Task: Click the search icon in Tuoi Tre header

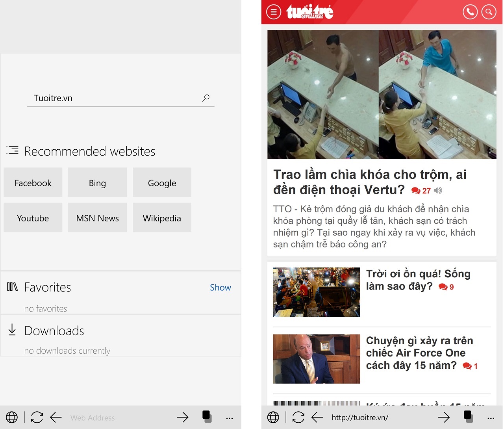Action: click(489, 12)
